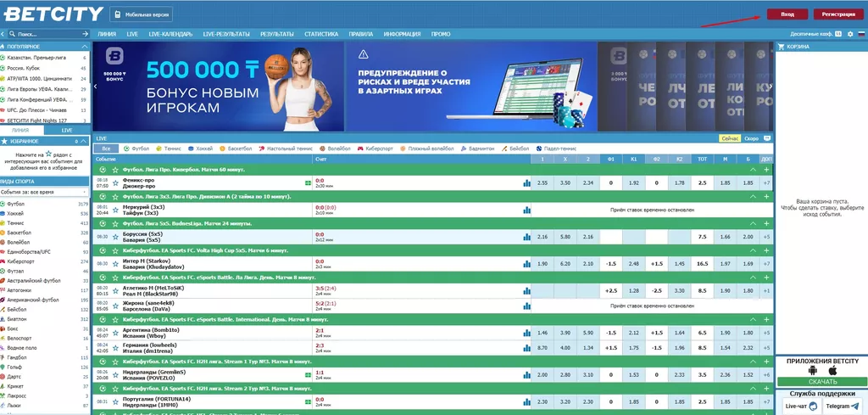Click the display mode icon next to Скоро
Screen dimensions: 868x415
[x=766, y=138]
